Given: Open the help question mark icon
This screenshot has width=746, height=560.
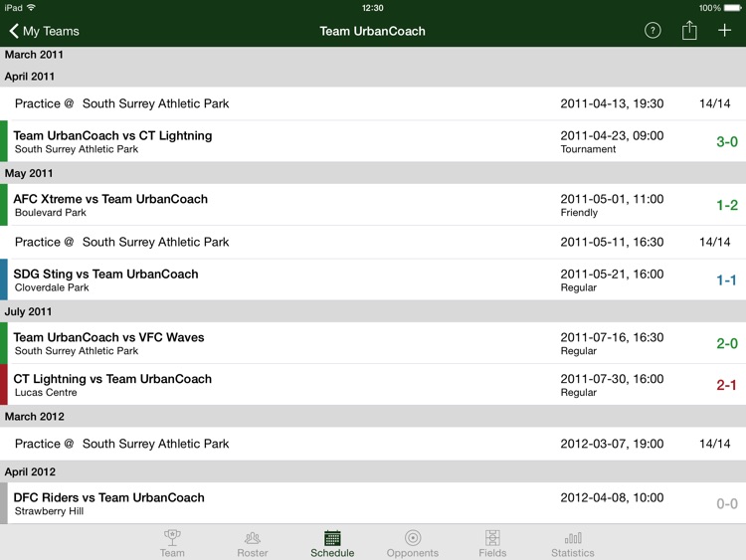Looking at the screenshot, I should click(653, 31).
